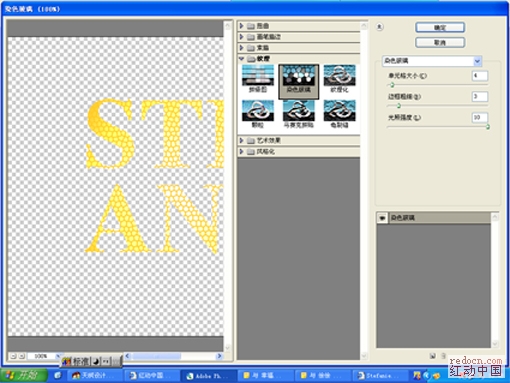The width and height of the screenshot is (510, 383).
Task: Switch to the Adobe Photoshop taskbar window
Action: pos(210,376)
